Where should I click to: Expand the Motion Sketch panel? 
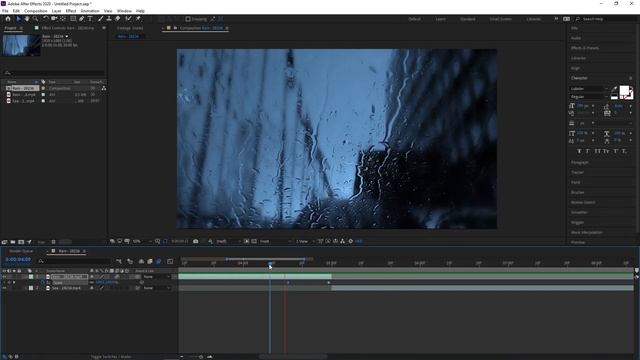(x=583, y=202)
